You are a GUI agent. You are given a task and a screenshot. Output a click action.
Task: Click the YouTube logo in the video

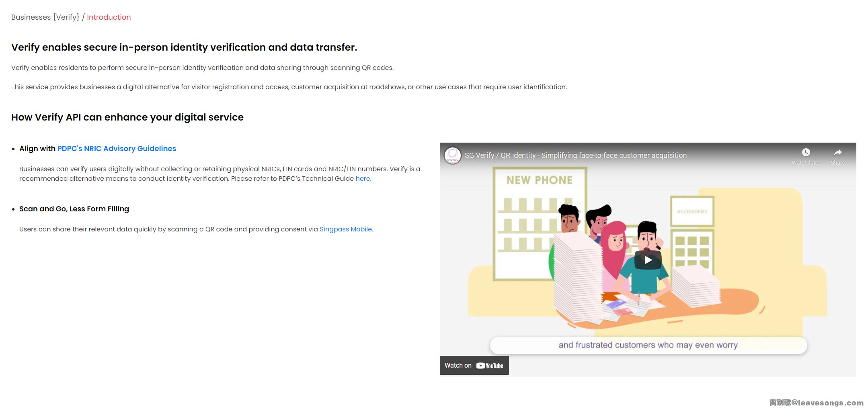[x=490, y=366]
